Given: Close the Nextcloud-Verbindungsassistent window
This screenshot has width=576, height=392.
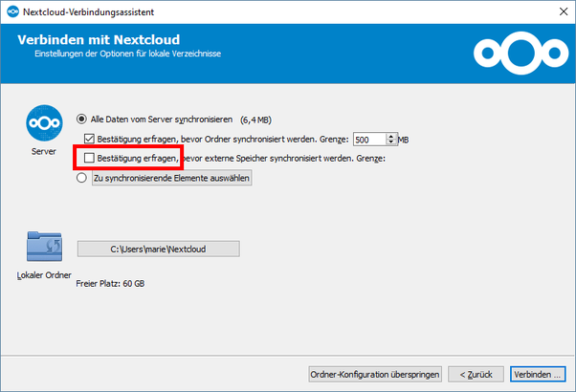Looking at the screenshot, I should 559,11.
